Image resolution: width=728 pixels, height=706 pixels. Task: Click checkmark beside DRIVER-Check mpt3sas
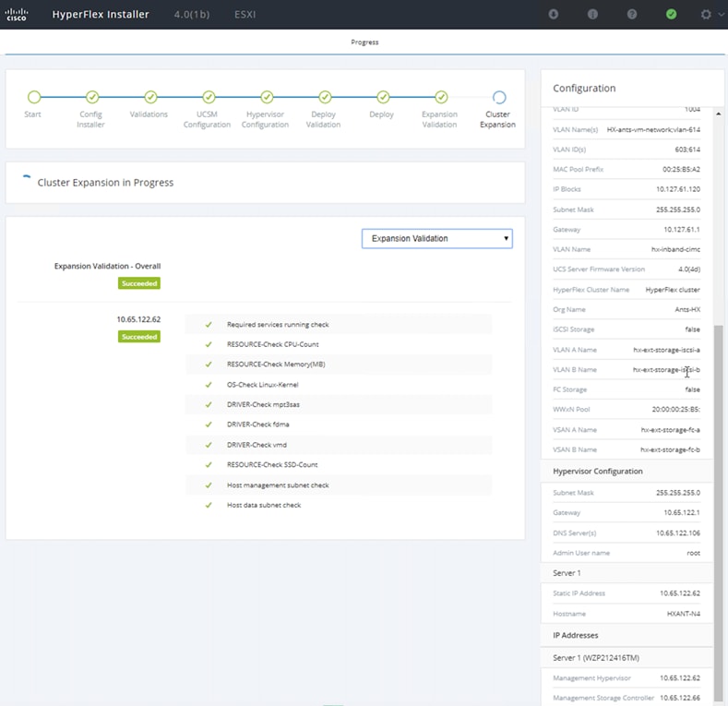click(x=209, y=404)
